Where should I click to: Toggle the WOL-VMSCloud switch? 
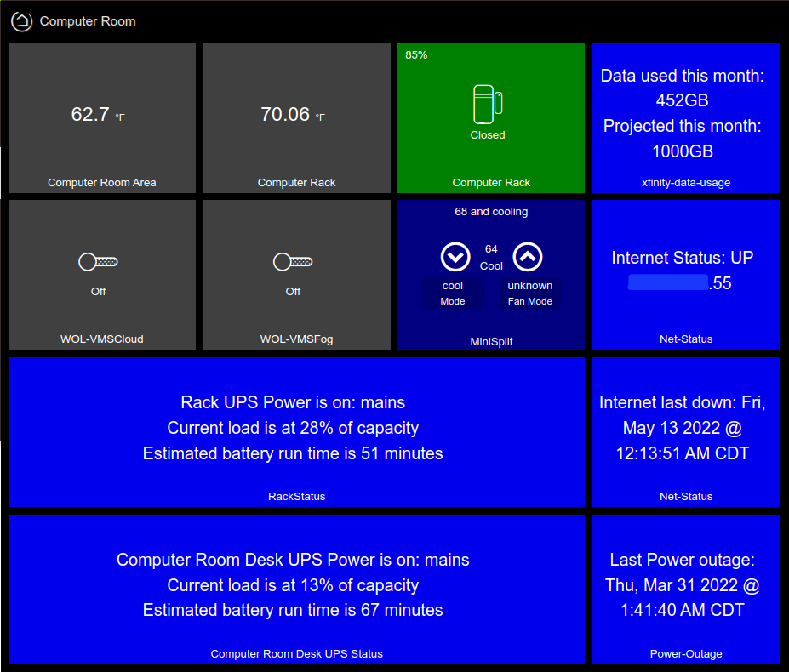[99, 262]
